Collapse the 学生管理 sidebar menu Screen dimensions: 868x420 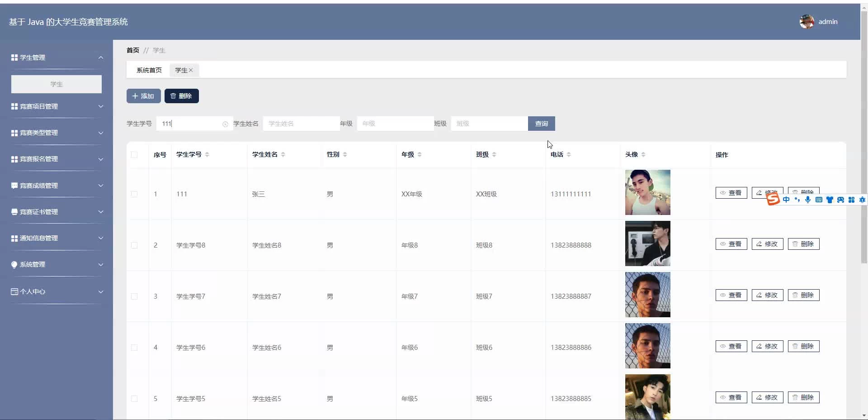[57, 57]
